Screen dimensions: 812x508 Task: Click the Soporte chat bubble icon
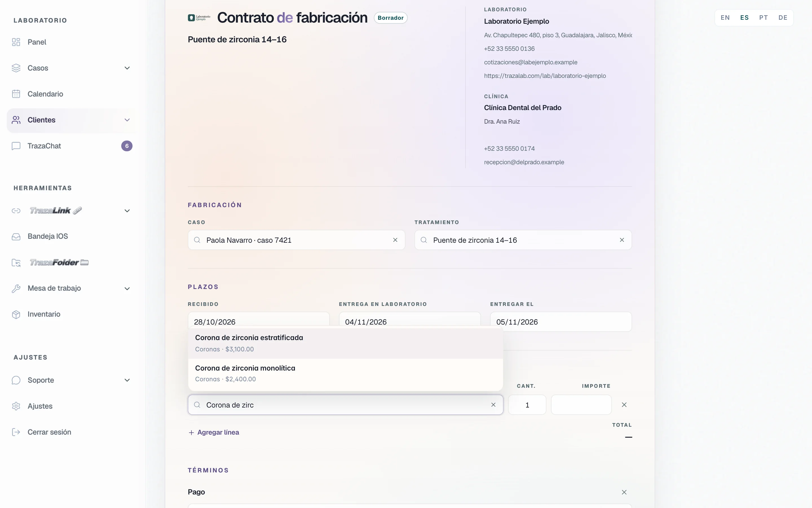16,380
